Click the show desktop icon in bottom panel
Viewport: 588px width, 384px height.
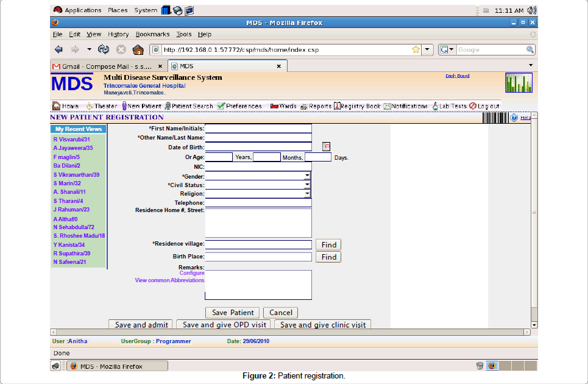tap(55, 366)
